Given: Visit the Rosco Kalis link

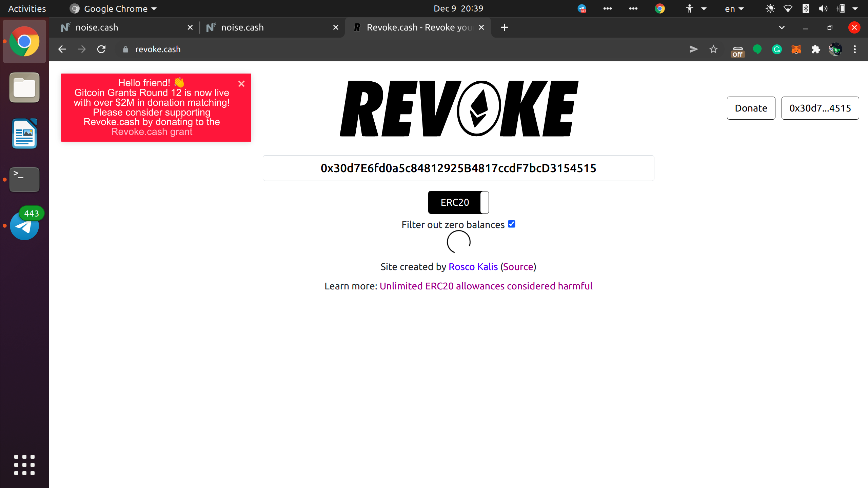Looking at the screenshot, I should point(473,267).
